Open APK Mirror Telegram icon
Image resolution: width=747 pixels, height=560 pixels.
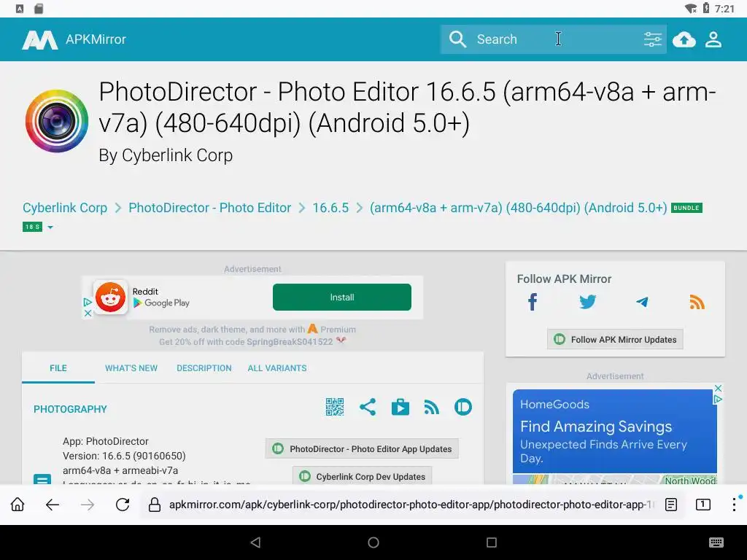[642, 302]
